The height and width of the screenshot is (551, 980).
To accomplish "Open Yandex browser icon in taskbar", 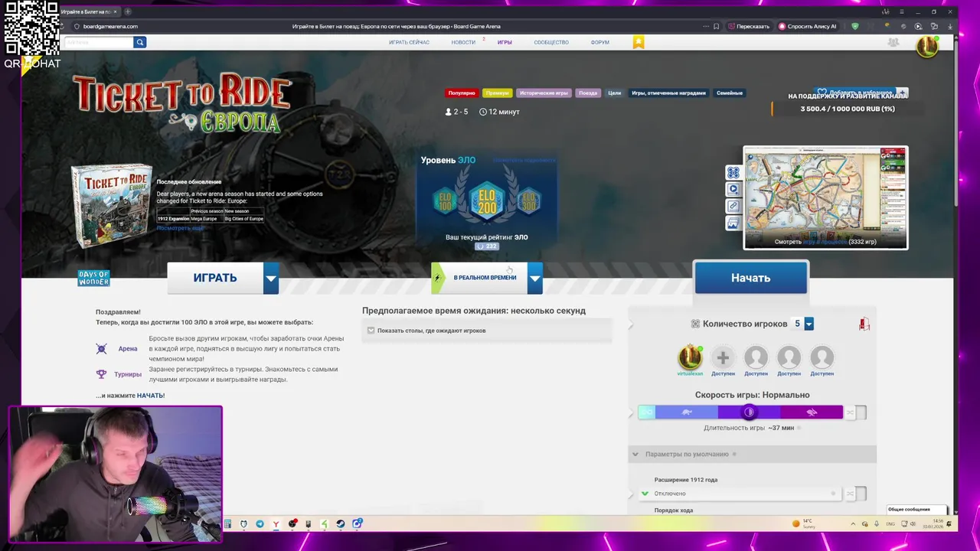I will (x=276, y=524).
